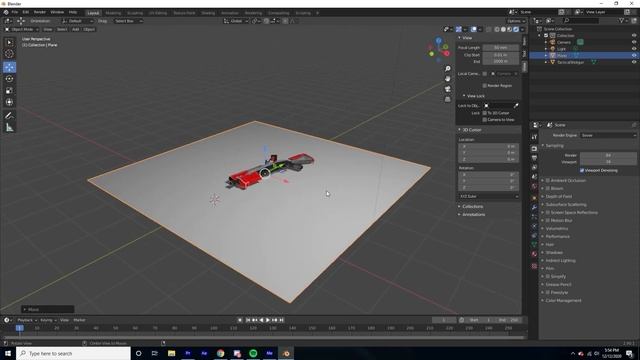
Task: Expand the Depth of Field panel
Action: [x=558, y=197]
